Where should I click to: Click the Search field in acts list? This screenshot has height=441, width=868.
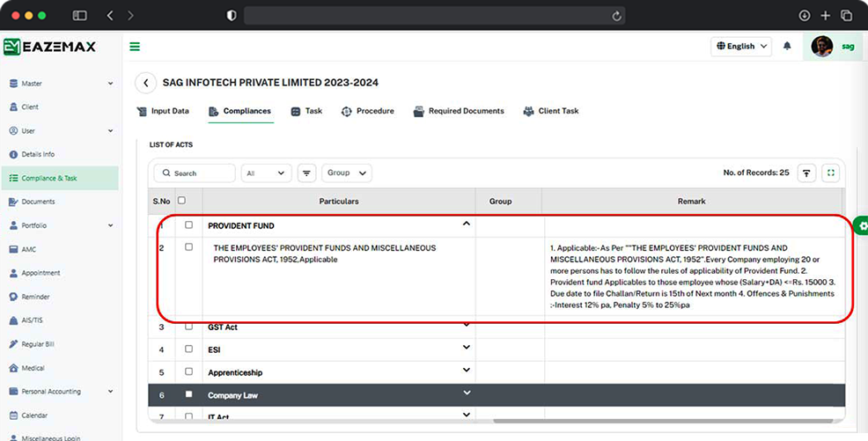pos(195,173)
